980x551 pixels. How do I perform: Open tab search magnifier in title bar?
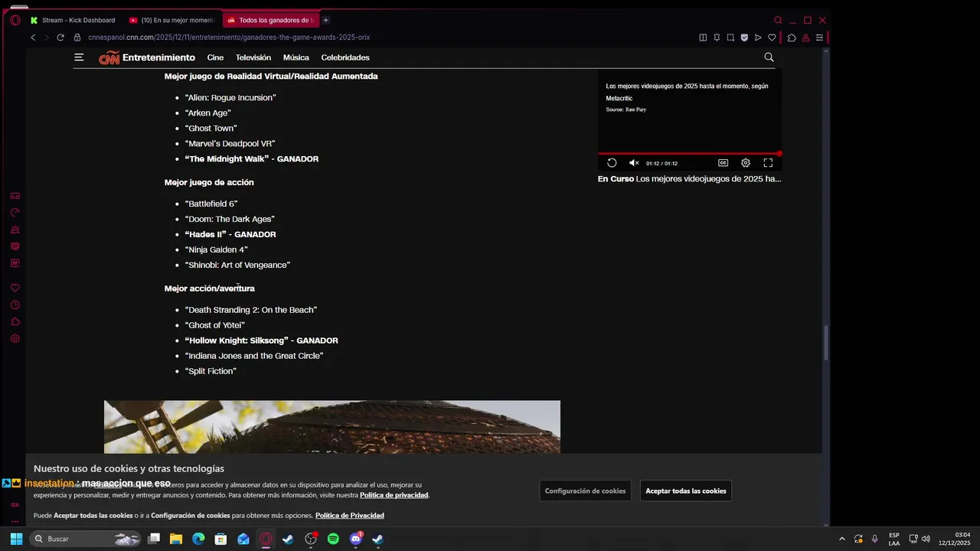click(x=778, y=20)
